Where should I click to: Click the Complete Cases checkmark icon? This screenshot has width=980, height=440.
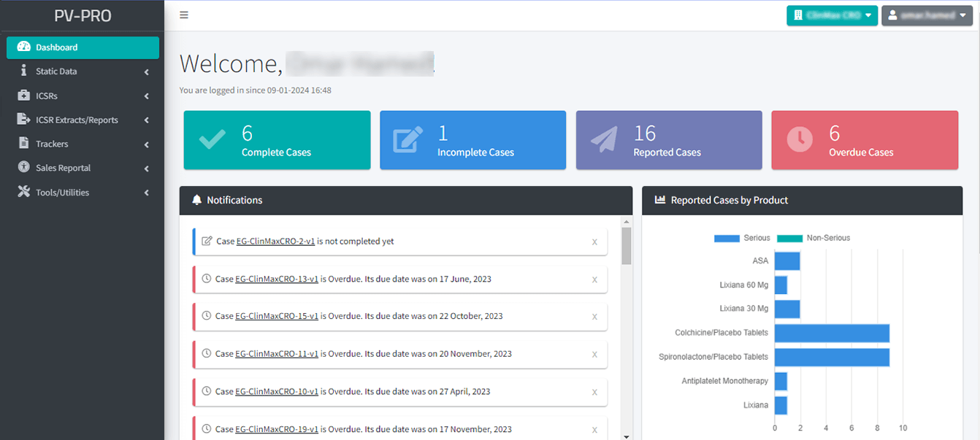click(x=212, y=140)
